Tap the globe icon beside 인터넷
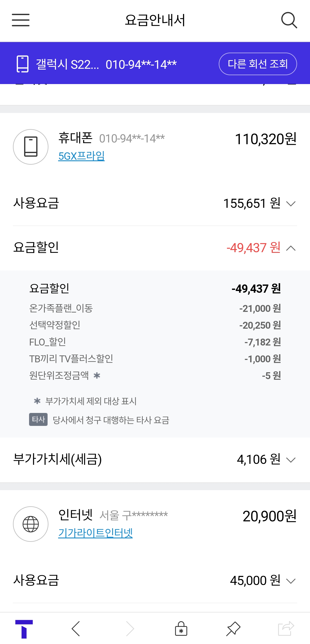This screenshot has height=644, width=310. (x=31, y=524)
